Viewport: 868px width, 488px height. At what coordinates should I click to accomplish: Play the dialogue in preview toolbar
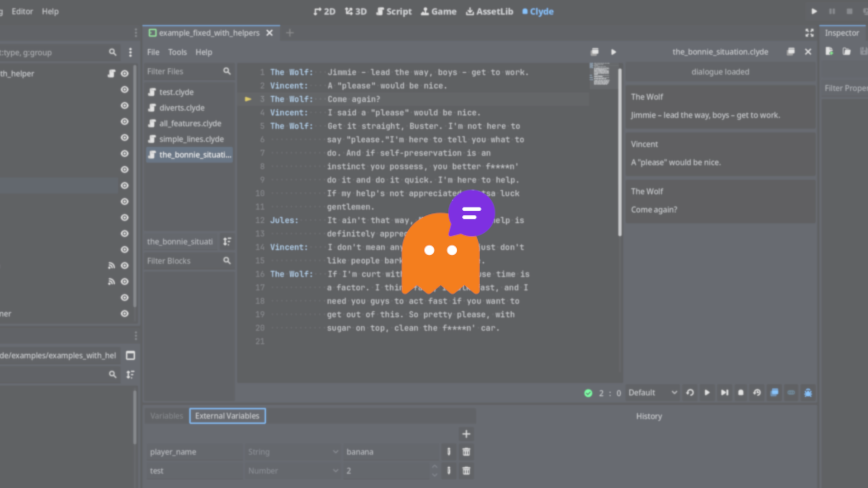(707, 393)
